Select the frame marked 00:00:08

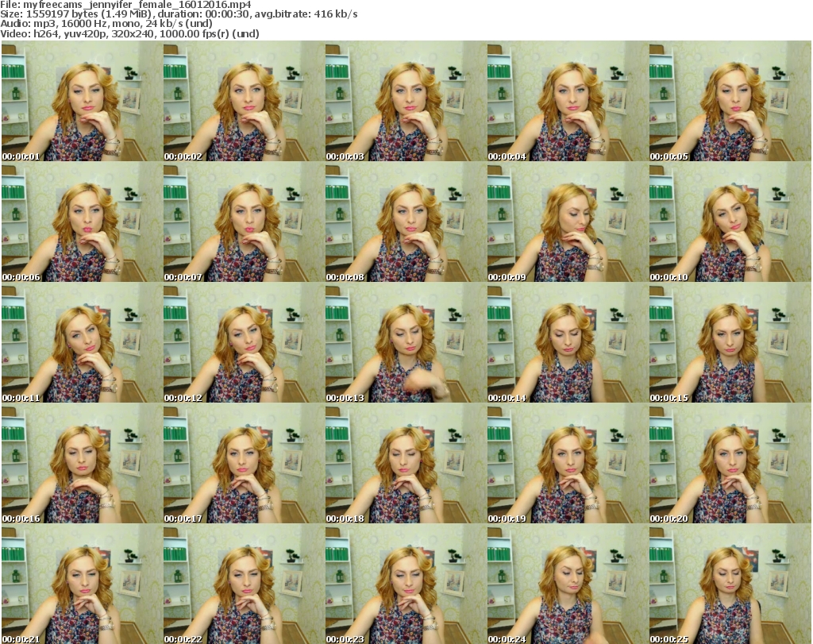pos(406,222)
